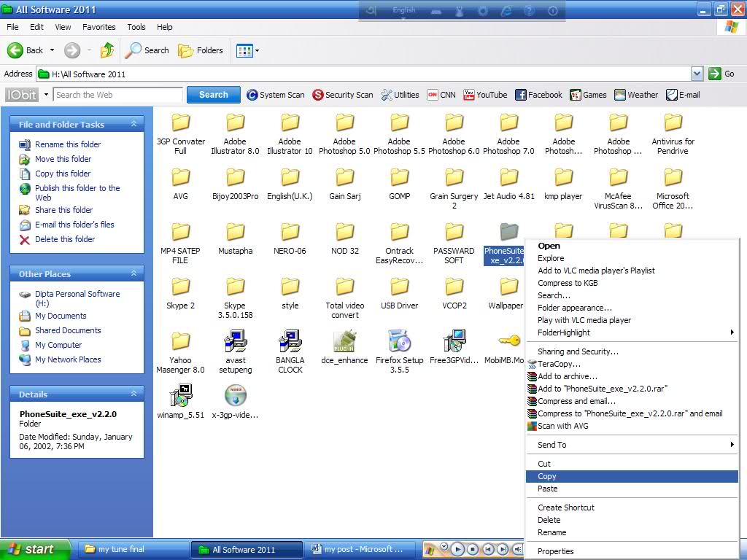Open My Computer in Other Places
Screen dimensions: 747x560
[x=58, y=345]
